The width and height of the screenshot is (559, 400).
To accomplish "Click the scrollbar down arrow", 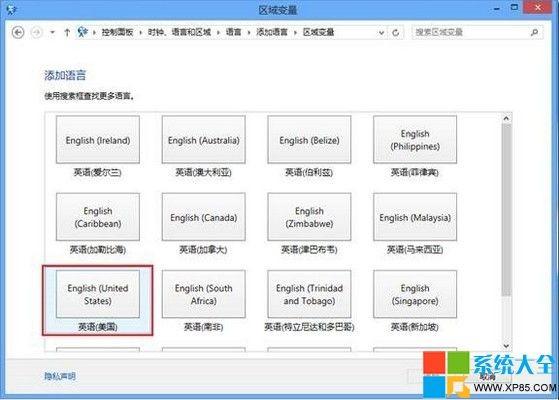I will pyautogui.click(x=506, y=346).
